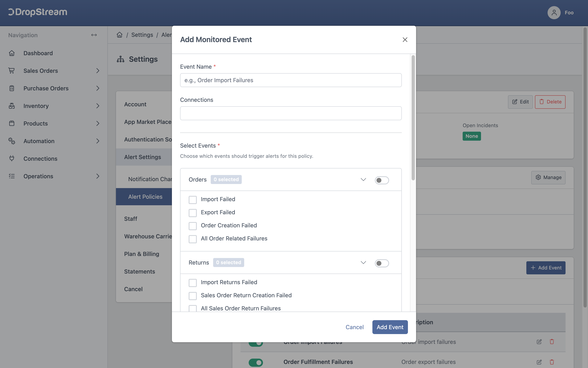Expand the Sales Orders submenu

pos(98,71)
